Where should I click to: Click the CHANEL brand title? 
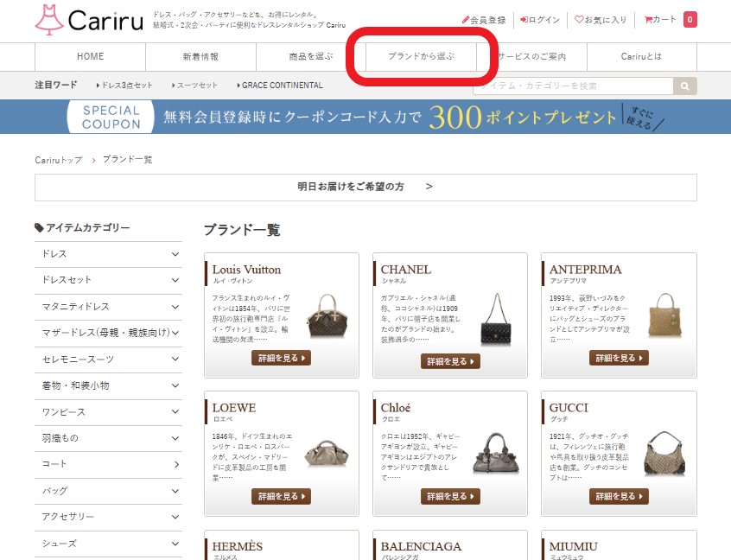pos(405,270)
